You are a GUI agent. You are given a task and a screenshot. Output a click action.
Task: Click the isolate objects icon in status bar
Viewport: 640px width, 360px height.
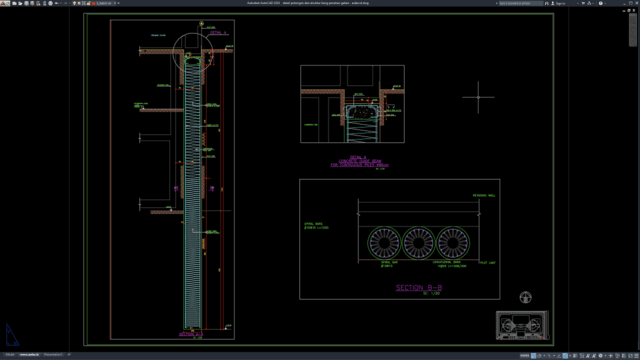618,356
